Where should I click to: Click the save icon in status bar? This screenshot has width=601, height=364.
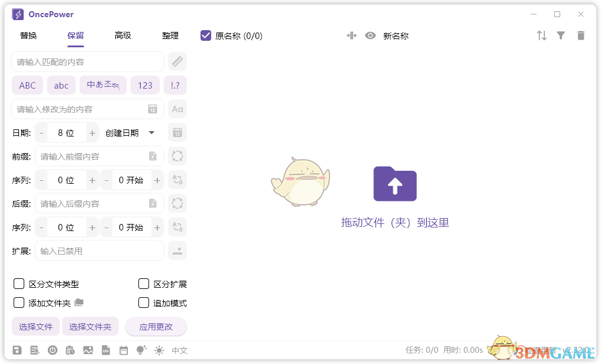click(17, 350)
